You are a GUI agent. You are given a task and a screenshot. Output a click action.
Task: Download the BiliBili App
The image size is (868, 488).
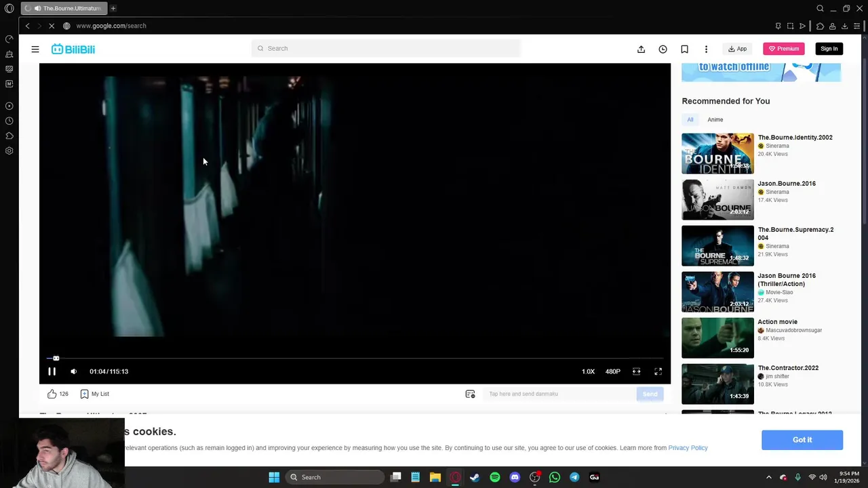coord(738,49)
